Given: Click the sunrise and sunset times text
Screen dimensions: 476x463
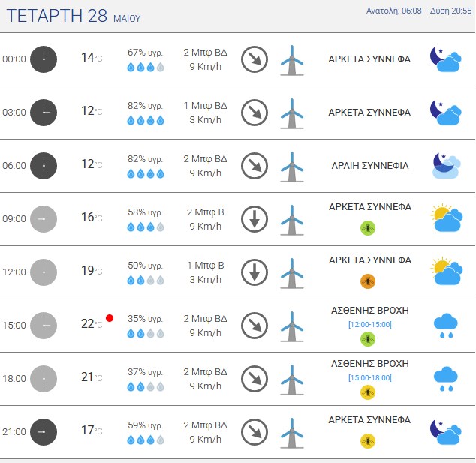Looking at the screenshot, I should 419,11.
